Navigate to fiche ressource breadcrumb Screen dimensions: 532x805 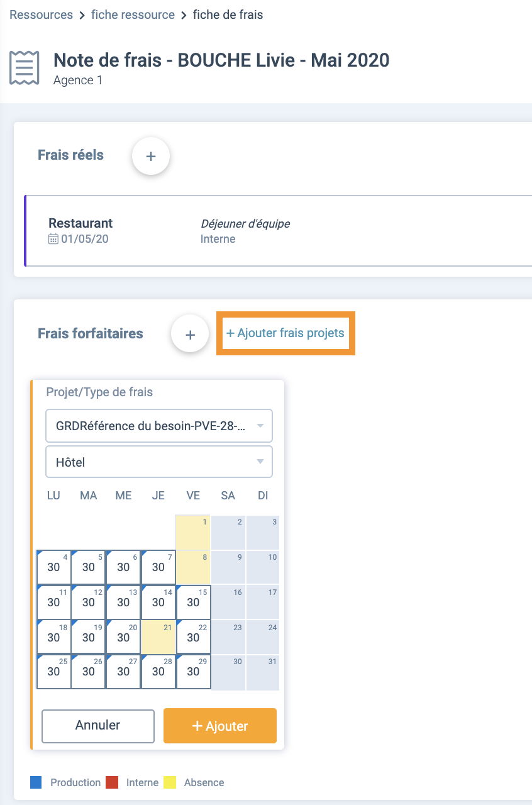click(133, 14)
